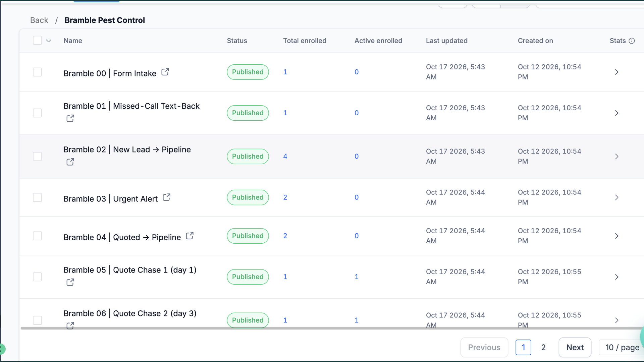Click the horizontal scrollbar under the table
644x362 pixels.
(332, 328)
